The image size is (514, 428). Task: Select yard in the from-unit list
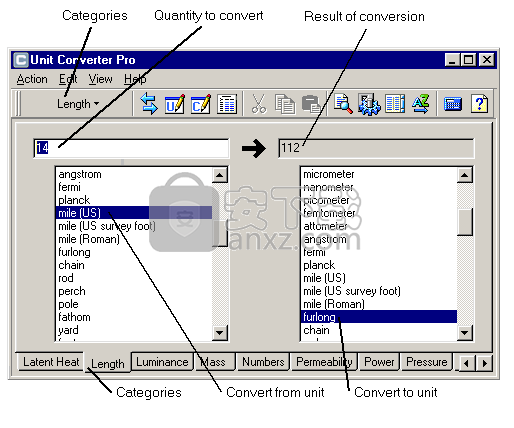[134, 330]
